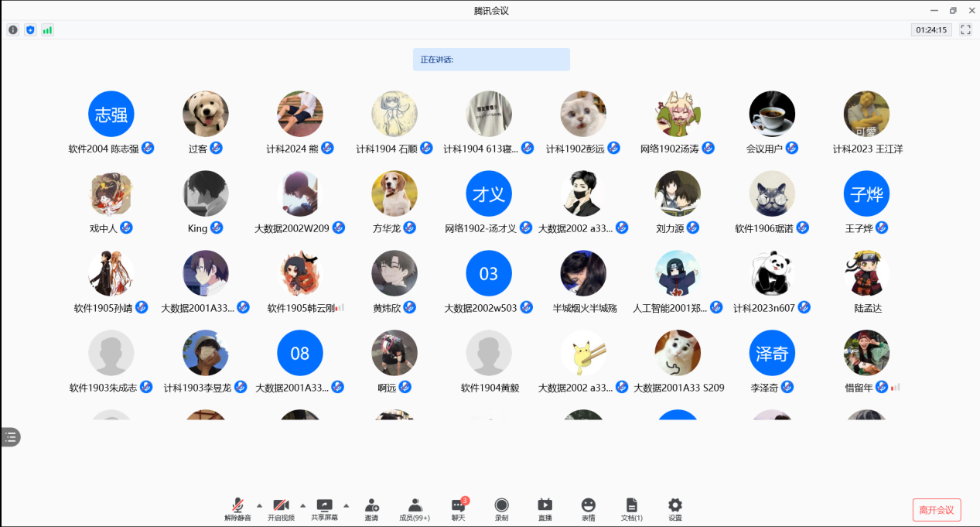980x527 pixels.
Task: Check connection via the network quality bars
Action: (x=47, y=29)
